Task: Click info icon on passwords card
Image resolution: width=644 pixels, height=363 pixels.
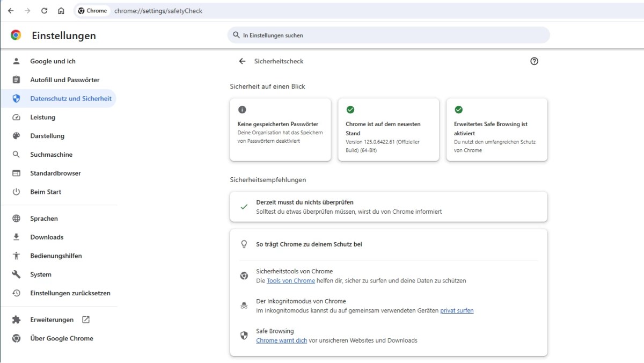Action: point(242,110)
